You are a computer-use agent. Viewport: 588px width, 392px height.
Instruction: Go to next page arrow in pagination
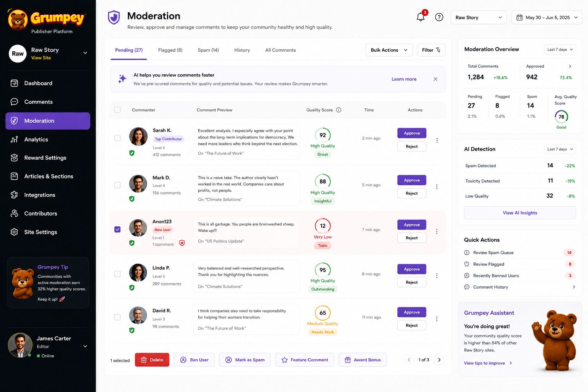point(439,360)
